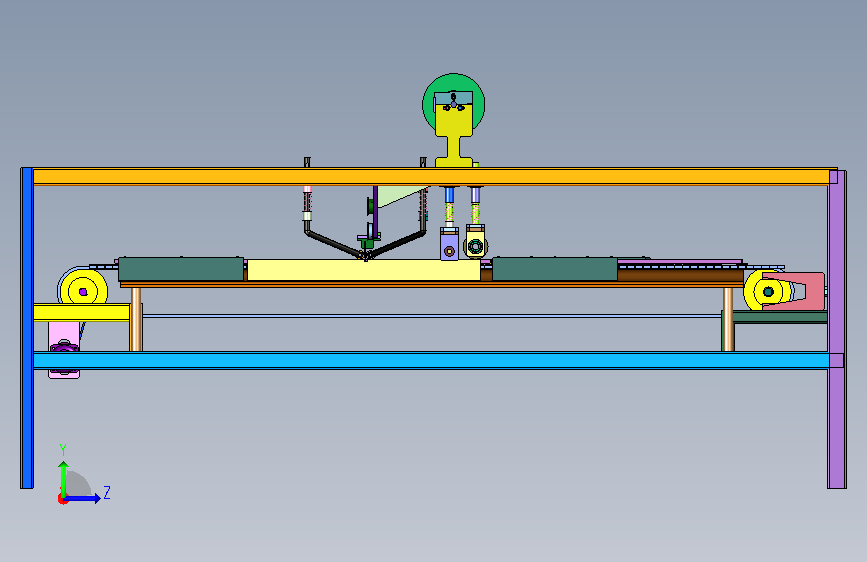867x562 pixels.
Task: Select the purple right frame leg
Action: coord(837,329)
